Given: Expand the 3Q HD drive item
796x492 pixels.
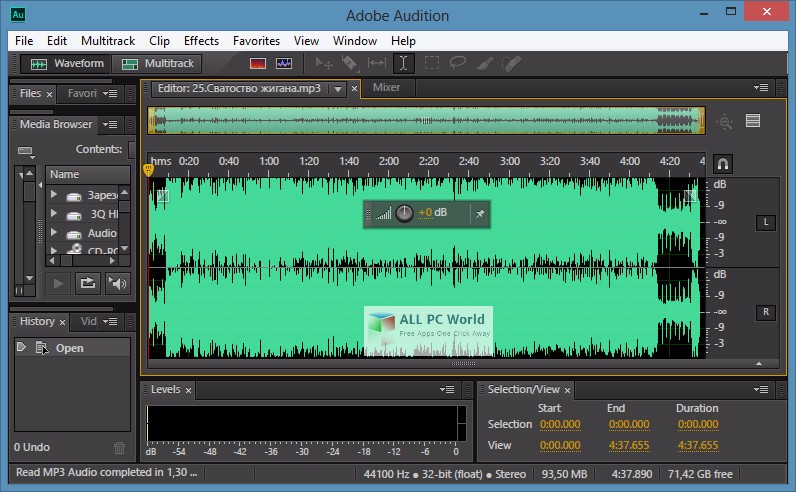Looking at the screenshot, I should [53, 213].
